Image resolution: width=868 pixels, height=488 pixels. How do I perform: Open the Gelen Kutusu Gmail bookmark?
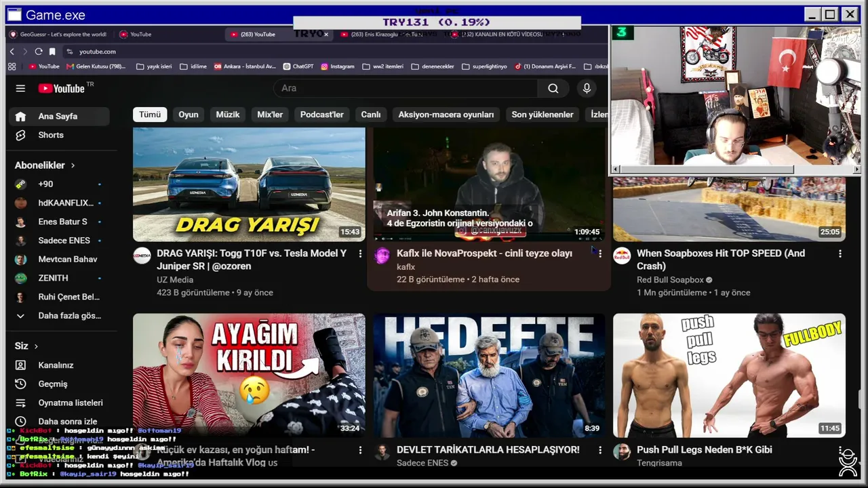tap(96, 66)
